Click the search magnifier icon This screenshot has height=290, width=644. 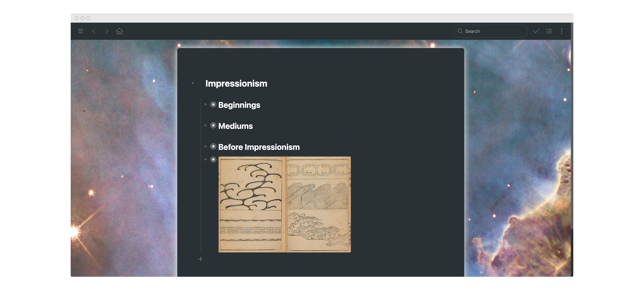(x=460, y=31)
